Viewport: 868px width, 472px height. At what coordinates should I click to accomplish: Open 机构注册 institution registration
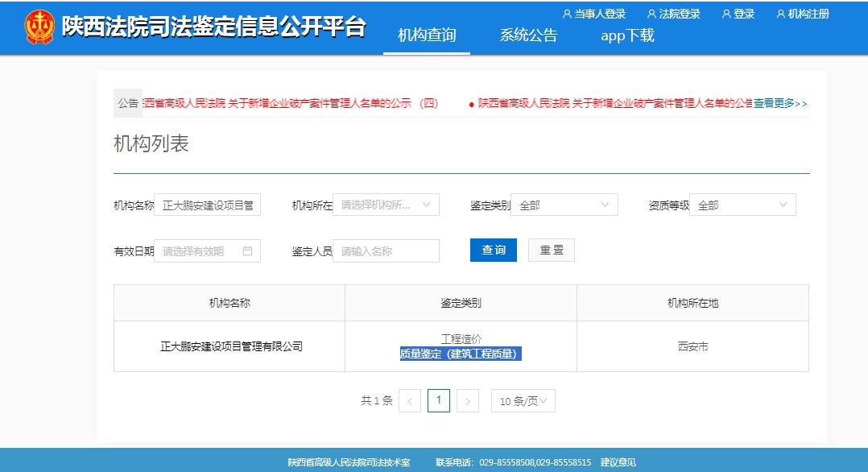[x=803, y=14]
